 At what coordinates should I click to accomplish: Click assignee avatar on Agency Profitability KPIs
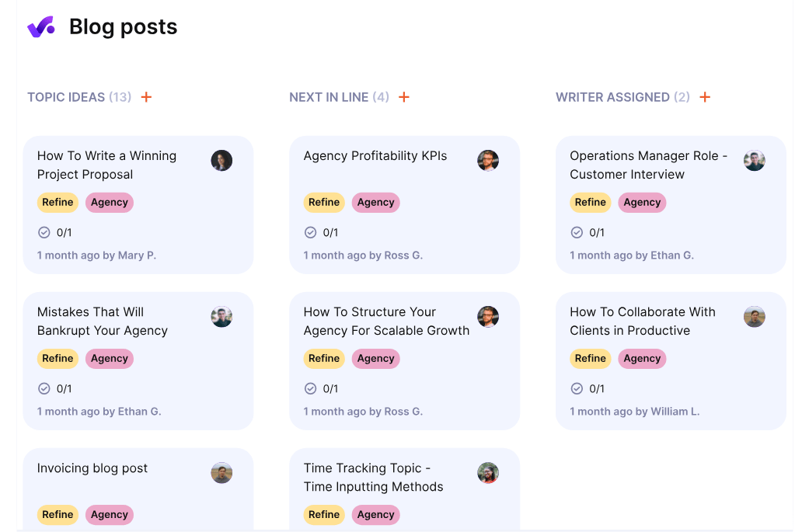[488, 161]
